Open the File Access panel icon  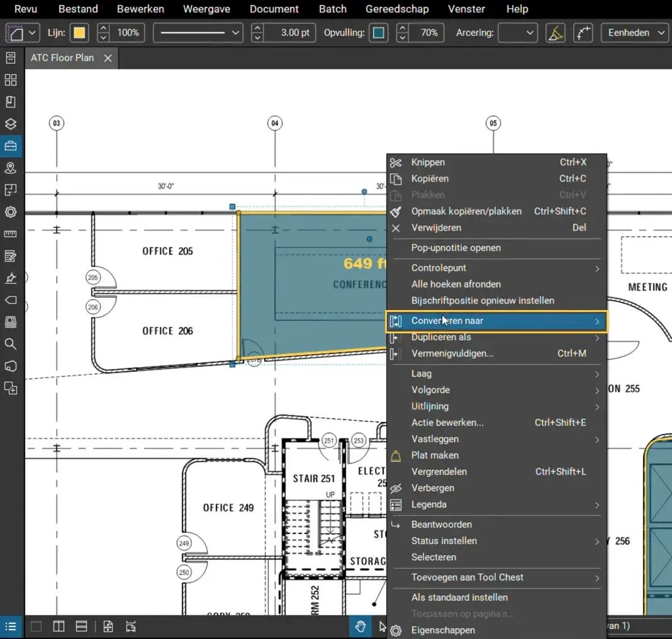coord(11,58)
